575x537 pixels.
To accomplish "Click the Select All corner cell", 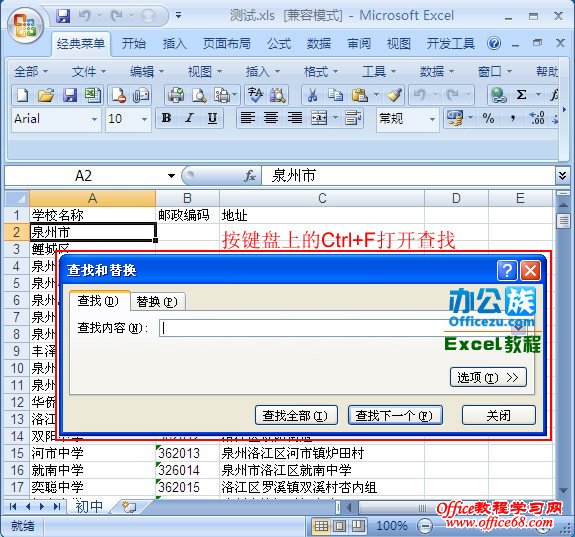I will pos(17,198).
